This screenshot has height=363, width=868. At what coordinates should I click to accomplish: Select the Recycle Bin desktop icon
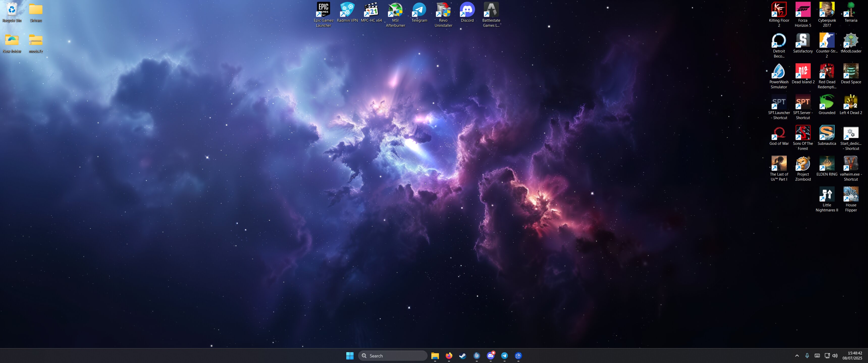click(x=12, y=12)
